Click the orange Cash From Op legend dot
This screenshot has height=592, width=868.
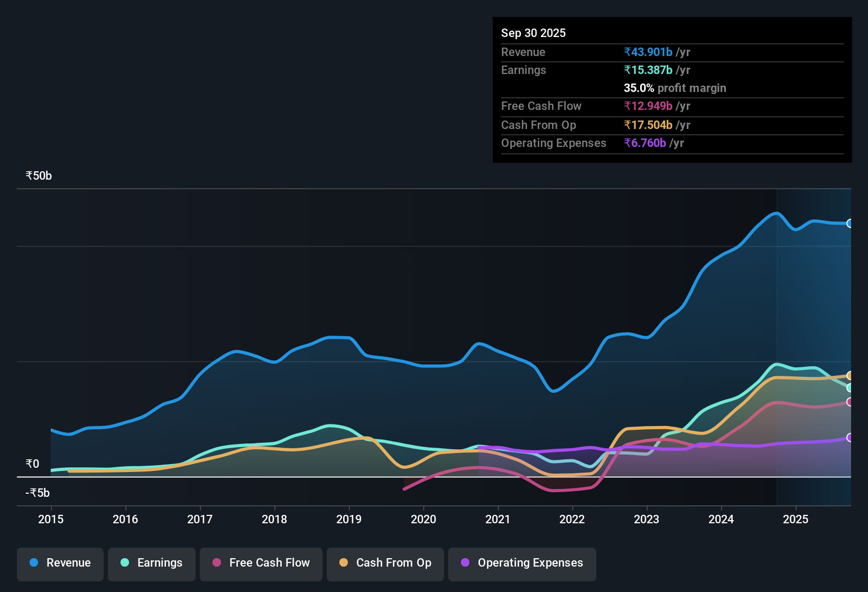tap(344, 563)
